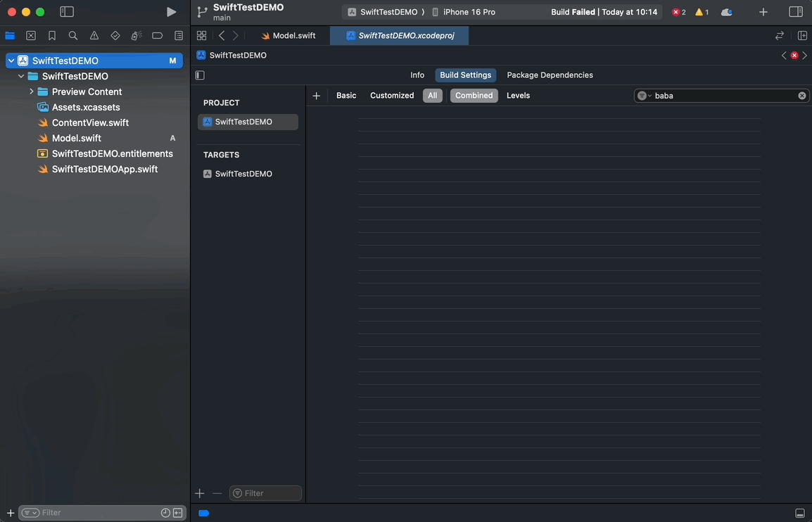Open Assets.xcassets in navigator
Viewport: 812px width, 522px height.
click(x=86, y=107)
